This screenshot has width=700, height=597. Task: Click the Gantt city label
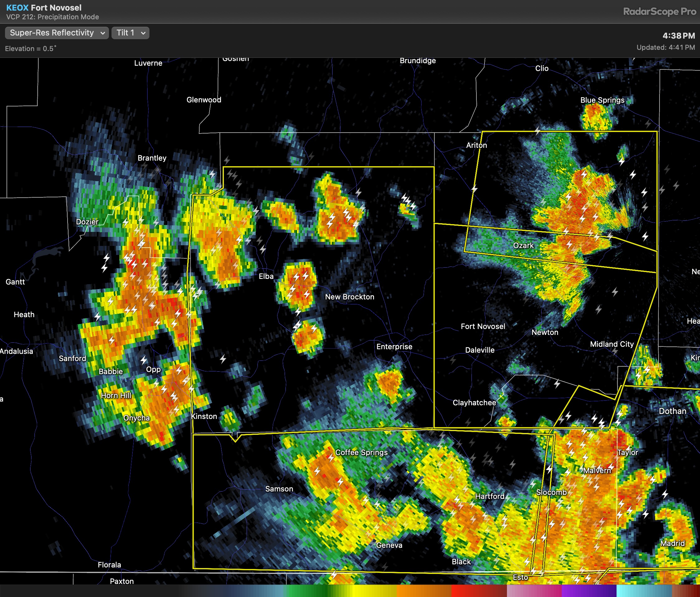[x=15, y=282]
